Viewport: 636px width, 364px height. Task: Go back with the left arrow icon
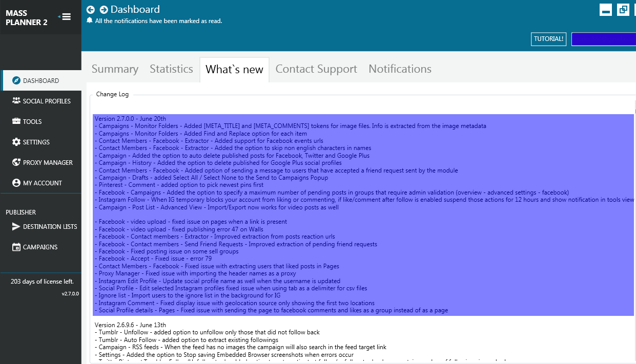pyautogui.click(x=91, y=10)
